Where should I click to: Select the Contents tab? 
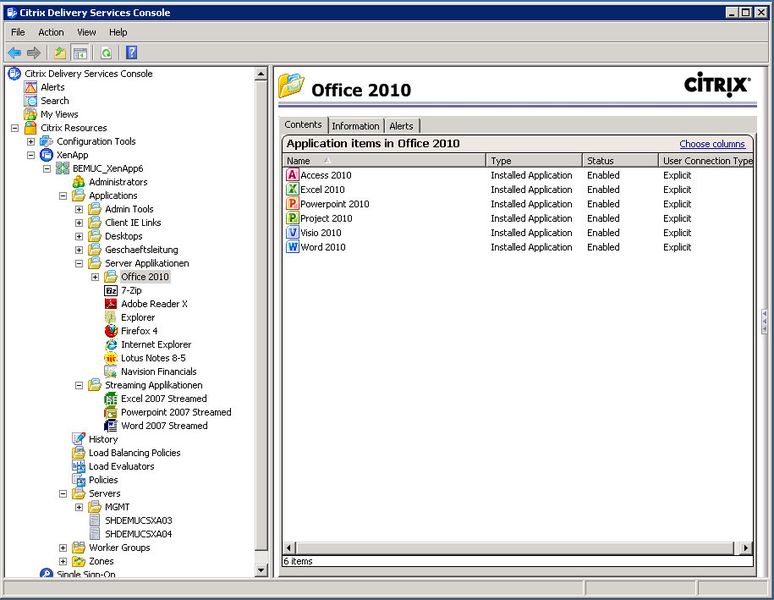click(303, 125)
